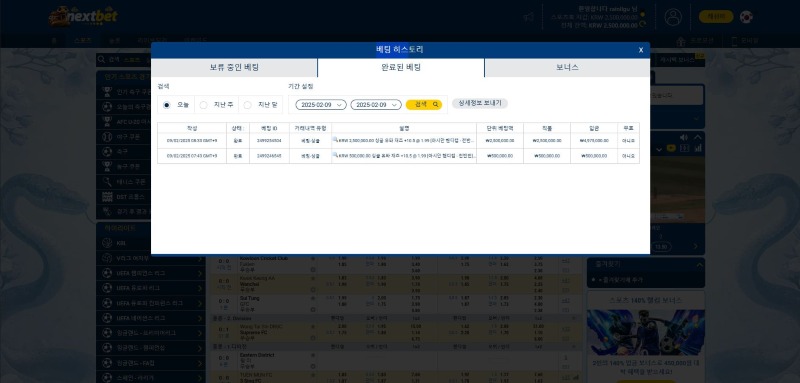Choose the 지난 주 radio option
800x383 pixels.
(204, 105)
